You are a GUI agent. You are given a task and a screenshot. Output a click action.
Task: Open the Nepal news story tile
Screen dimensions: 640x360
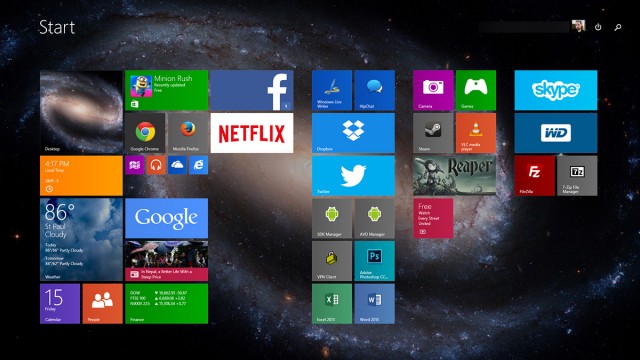(x=167, y=261)
